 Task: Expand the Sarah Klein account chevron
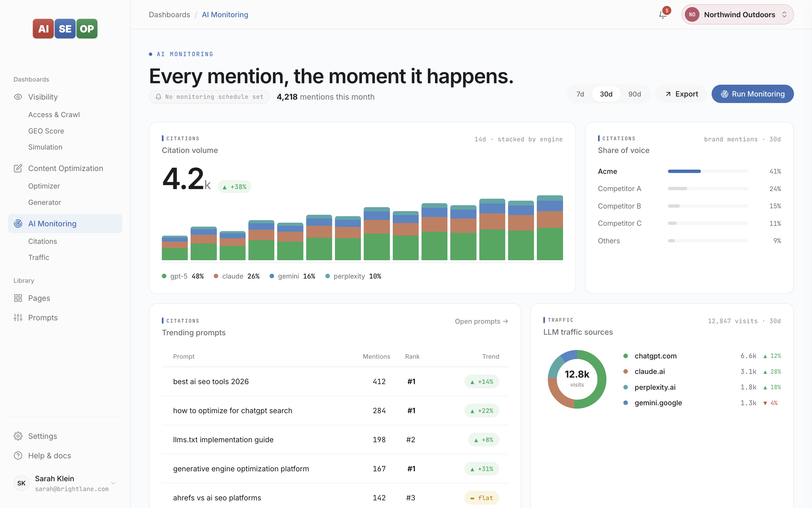pos(113,483)
